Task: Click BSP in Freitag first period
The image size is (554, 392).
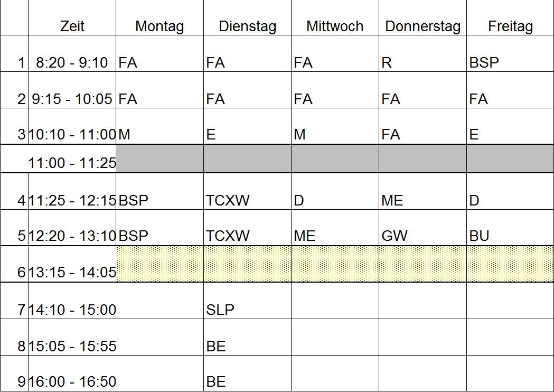Action: point(510,54)
